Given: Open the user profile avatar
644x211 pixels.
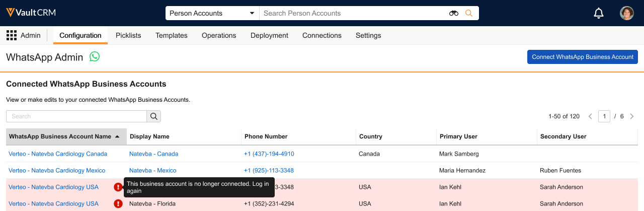Looking at the screenshot, I should pos(626,13).
